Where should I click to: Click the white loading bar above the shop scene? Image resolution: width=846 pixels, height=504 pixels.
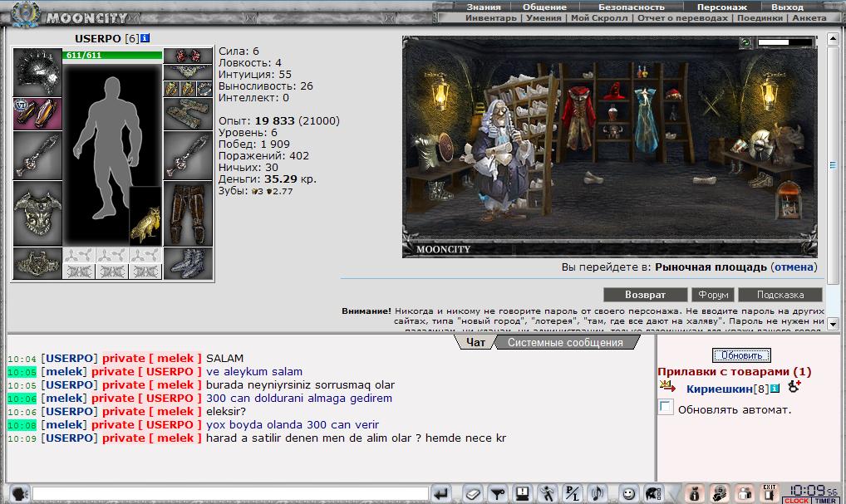(785, 42)
